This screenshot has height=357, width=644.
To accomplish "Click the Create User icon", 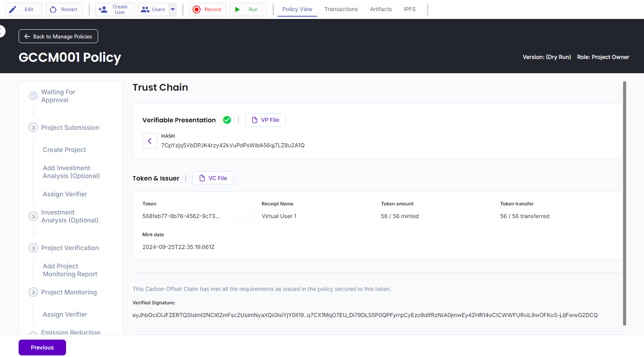I will [x=103, y=9].
